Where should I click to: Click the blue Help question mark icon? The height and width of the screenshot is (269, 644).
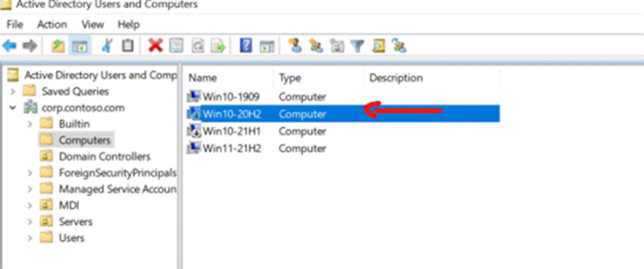pyautogui.click(x=246, y=45)
